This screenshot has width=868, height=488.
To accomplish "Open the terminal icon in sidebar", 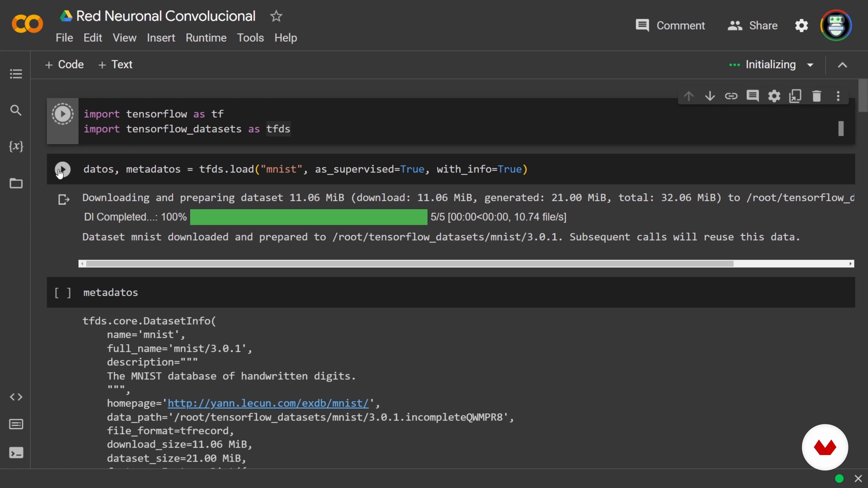I will click(x=16, y=453).
